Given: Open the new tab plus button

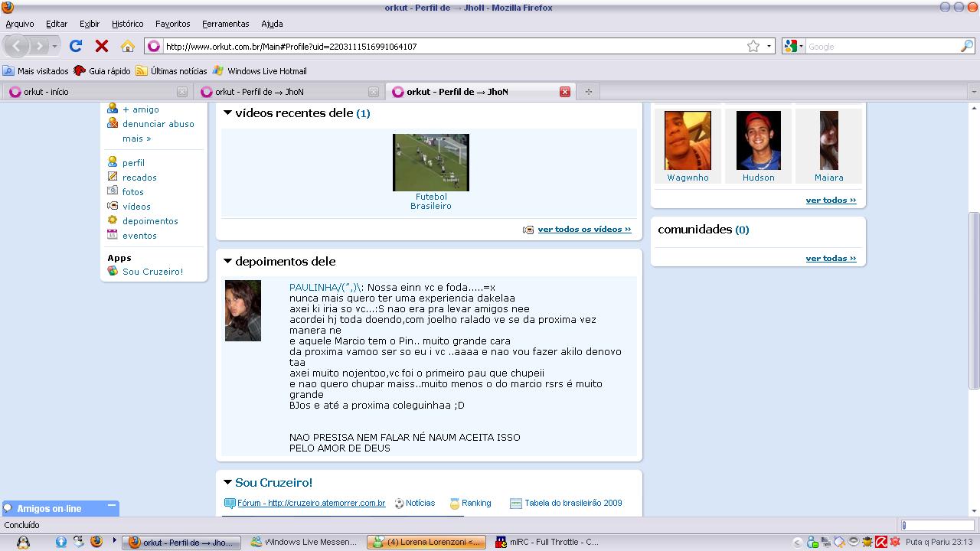Looking at the screenshot, I should pos(588,92).
